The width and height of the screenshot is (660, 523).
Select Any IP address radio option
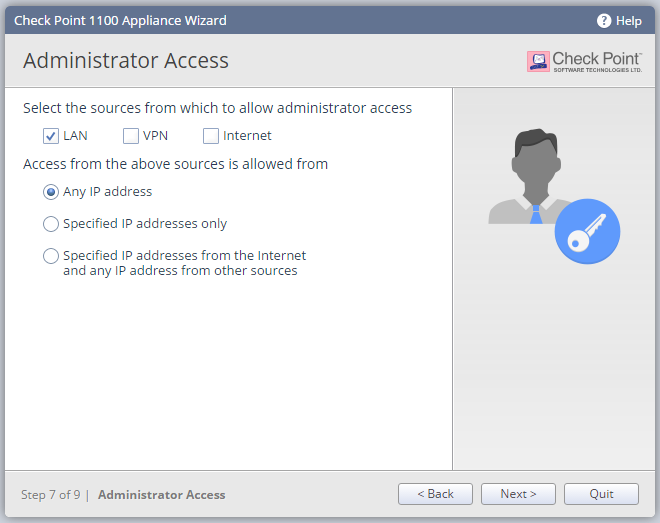click(x=51, y=192)
